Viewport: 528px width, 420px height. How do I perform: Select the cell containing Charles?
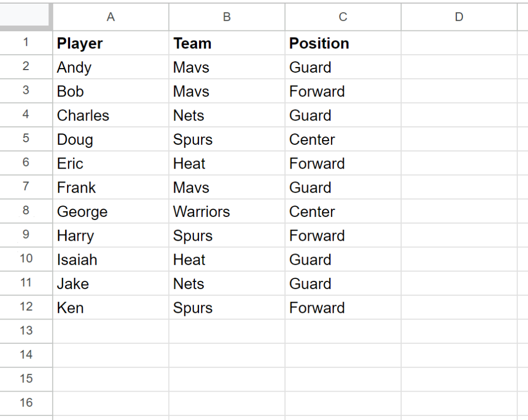point(110,115)
